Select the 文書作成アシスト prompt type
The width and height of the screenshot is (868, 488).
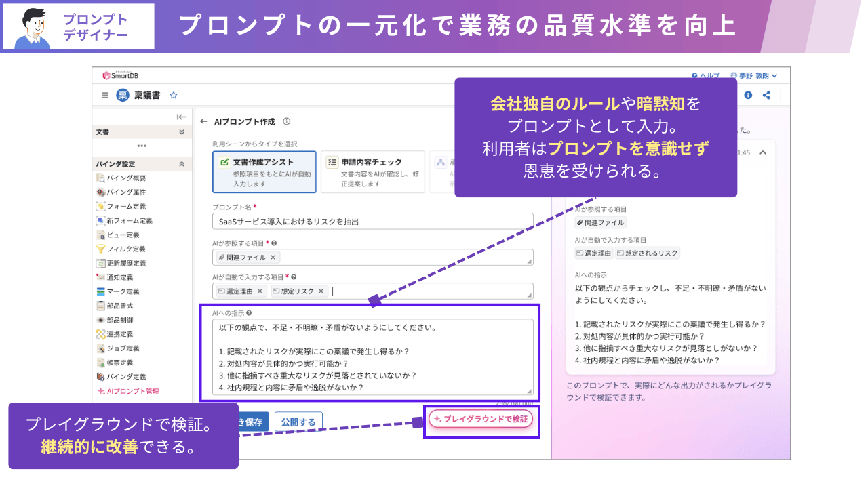pyautogui.click(x=264, y=171)
